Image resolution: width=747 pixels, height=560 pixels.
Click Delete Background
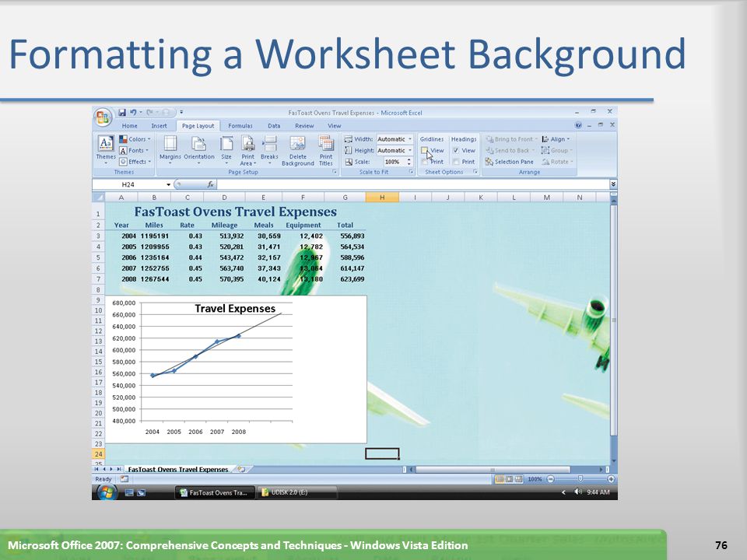coord(298,150)
